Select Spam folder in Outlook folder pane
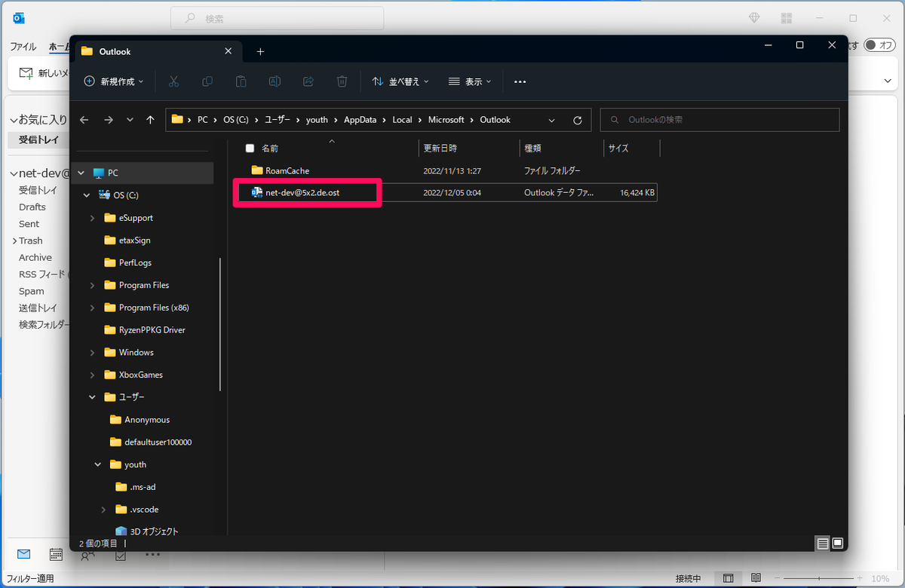Screen dimensions: 905x588 (32, 291)
